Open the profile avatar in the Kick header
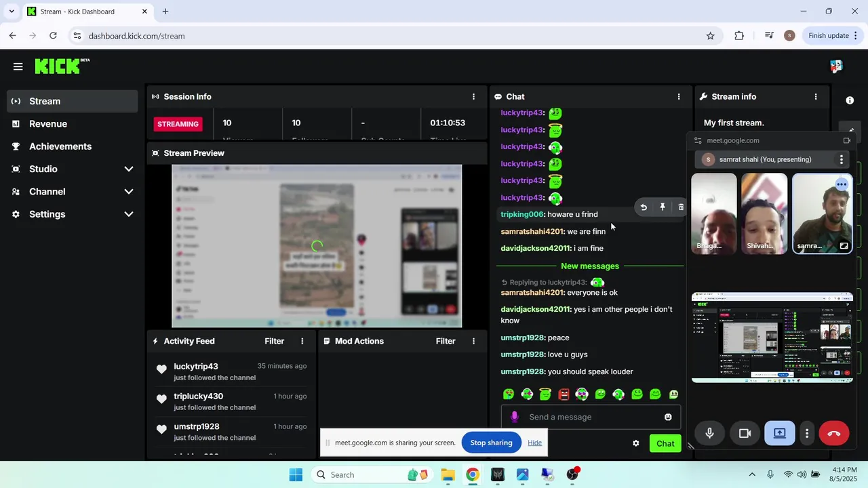 click(836, 66)
